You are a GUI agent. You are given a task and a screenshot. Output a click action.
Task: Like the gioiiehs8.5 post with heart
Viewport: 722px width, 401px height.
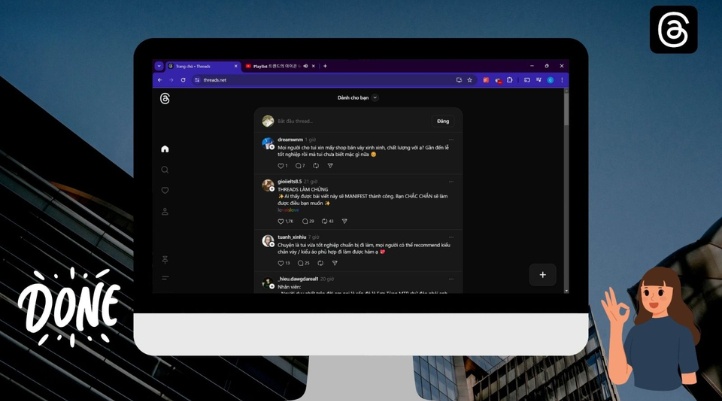pyautogui.click(x=281, y=221)
